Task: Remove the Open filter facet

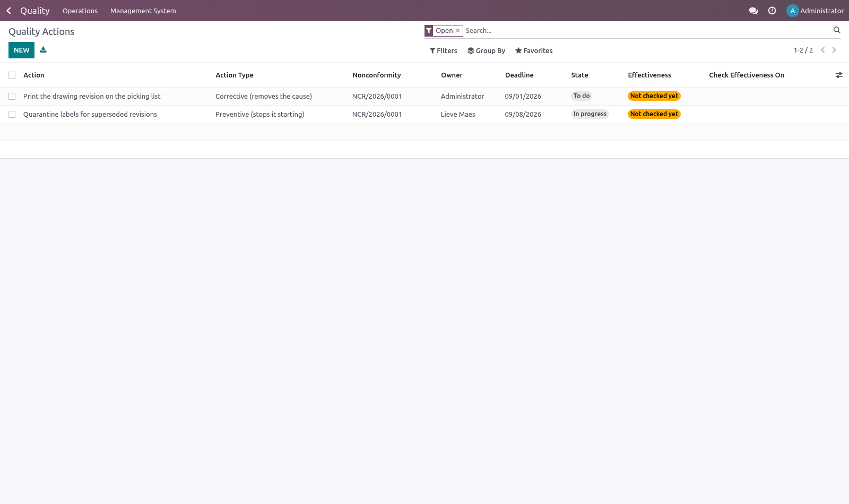Action: pos(457,31)
